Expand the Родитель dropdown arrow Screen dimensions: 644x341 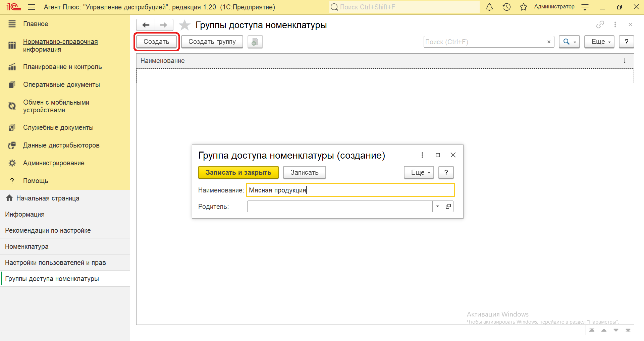[437, 207]
